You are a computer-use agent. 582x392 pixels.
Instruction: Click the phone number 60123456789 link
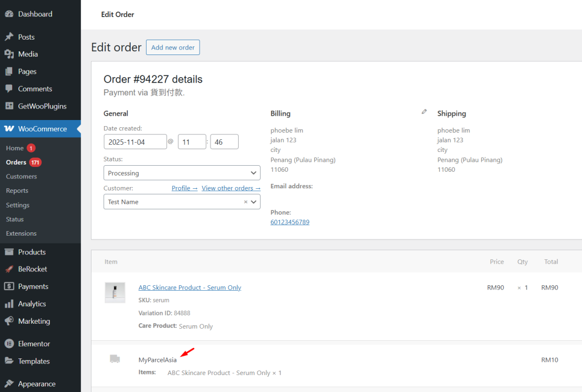(289, 222)
